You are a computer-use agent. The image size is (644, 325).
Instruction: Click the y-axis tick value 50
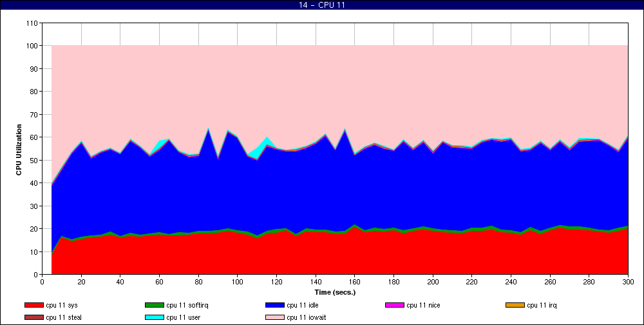[33, 160]
